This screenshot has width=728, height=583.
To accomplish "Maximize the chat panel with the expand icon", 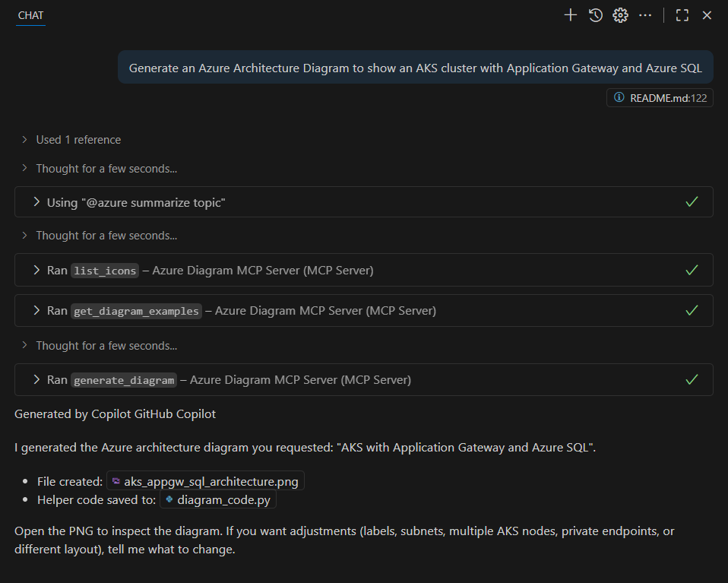I will point(682,14).
